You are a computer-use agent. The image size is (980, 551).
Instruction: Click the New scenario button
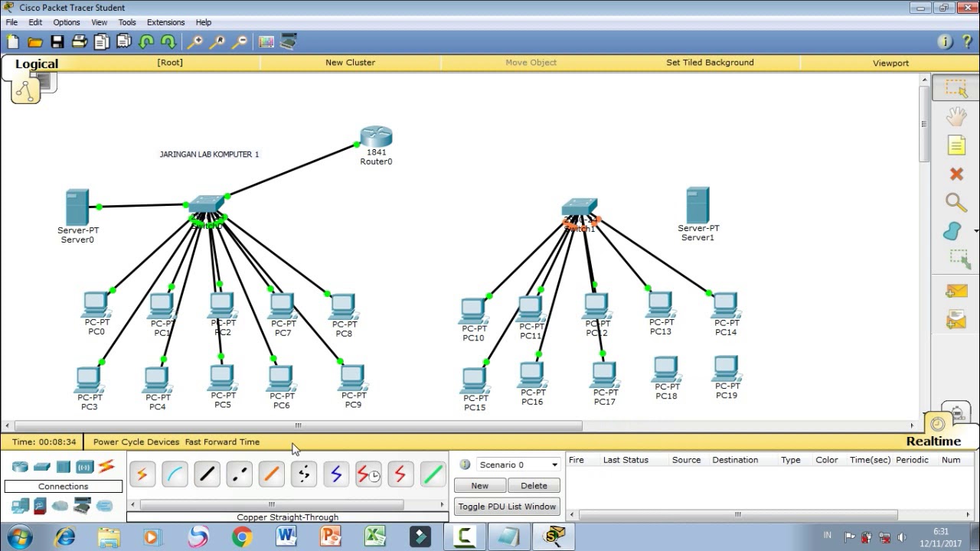(x=480, y=485)
